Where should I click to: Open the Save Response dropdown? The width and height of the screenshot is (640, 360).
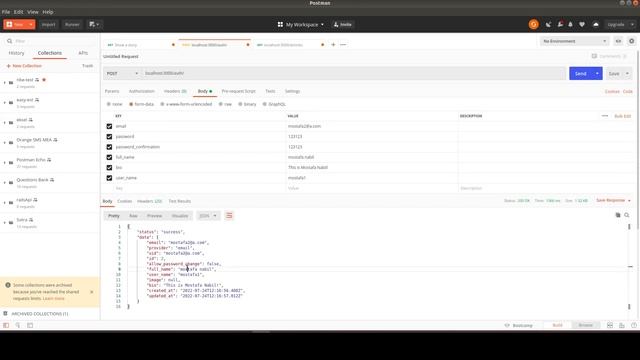click(613, 200)
